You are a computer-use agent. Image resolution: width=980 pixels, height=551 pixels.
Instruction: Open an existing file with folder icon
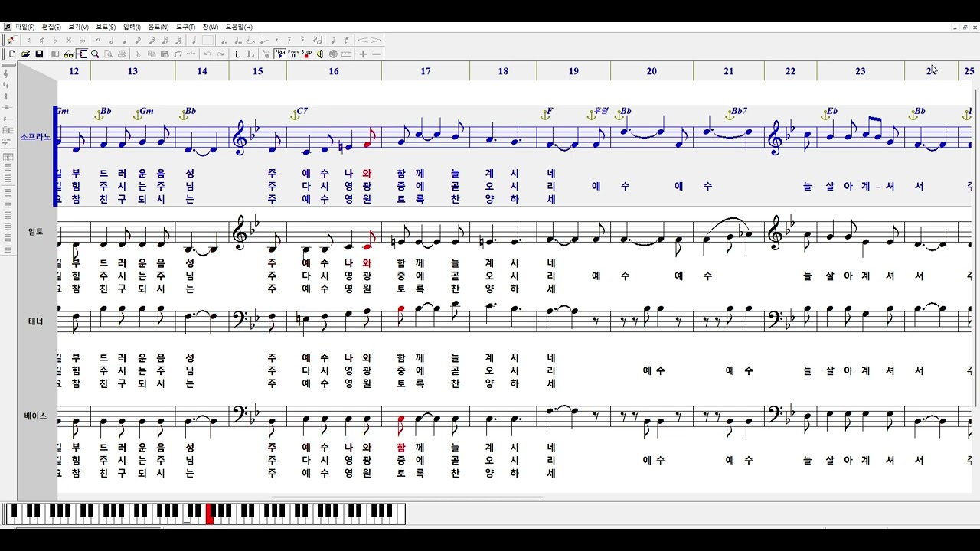26,54
